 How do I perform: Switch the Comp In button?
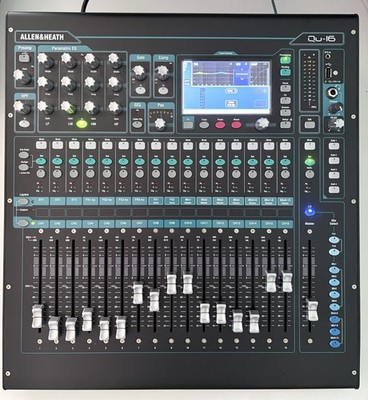tap(162, 90)
